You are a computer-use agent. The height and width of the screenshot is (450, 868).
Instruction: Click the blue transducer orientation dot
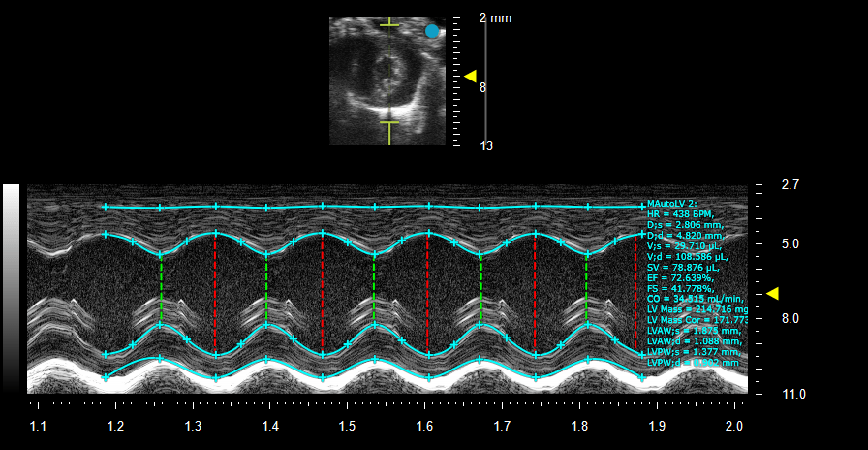(432, 31)
